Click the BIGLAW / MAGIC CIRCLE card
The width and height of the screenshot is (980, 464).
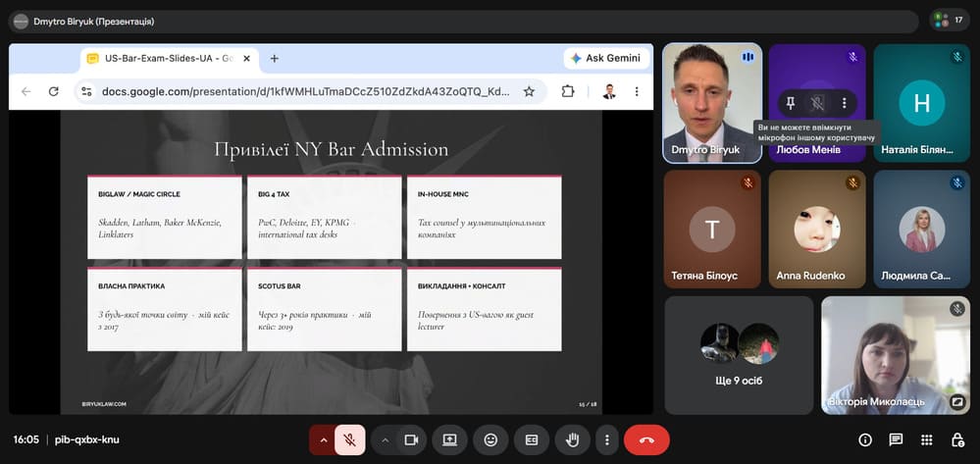tap(165, 217)
